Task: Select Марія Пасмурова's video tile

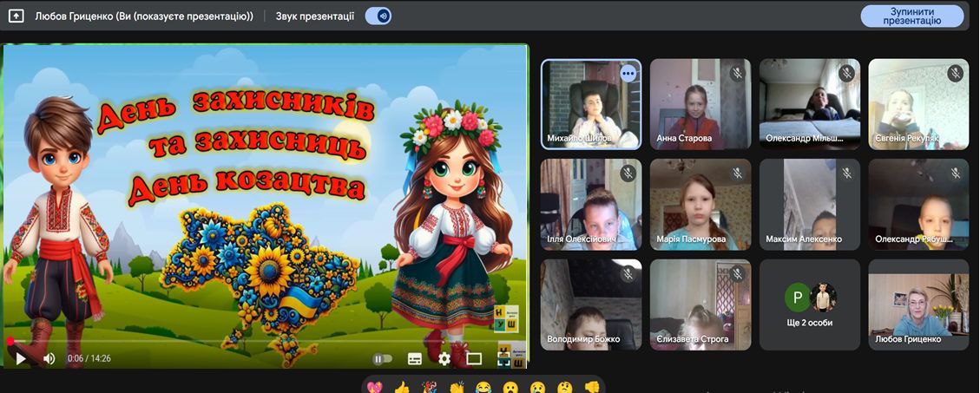Action: pos(700,204)
